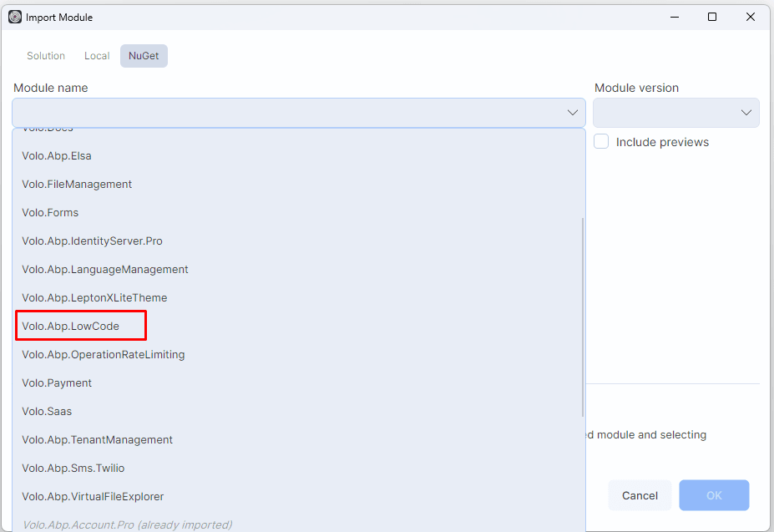Select the NuGet tab
This screenshot has height=532, width=774.
[144, 56]
